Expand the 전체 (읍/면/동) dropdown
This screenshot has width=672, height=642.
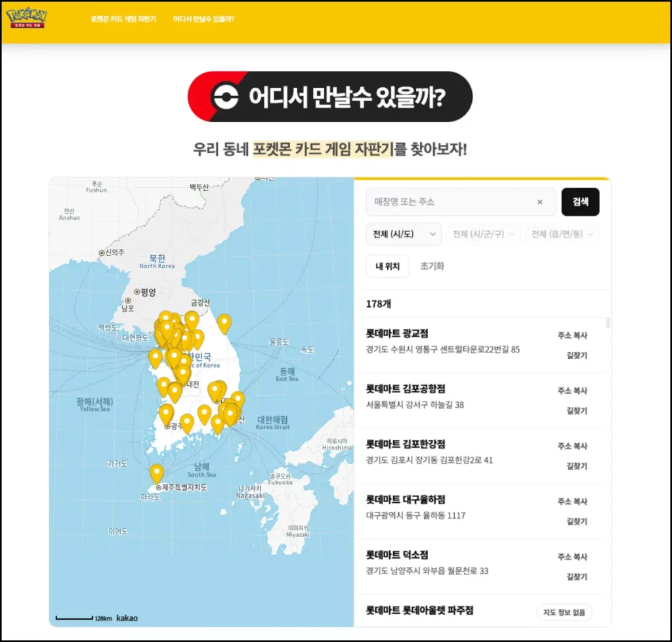(562, 234)
